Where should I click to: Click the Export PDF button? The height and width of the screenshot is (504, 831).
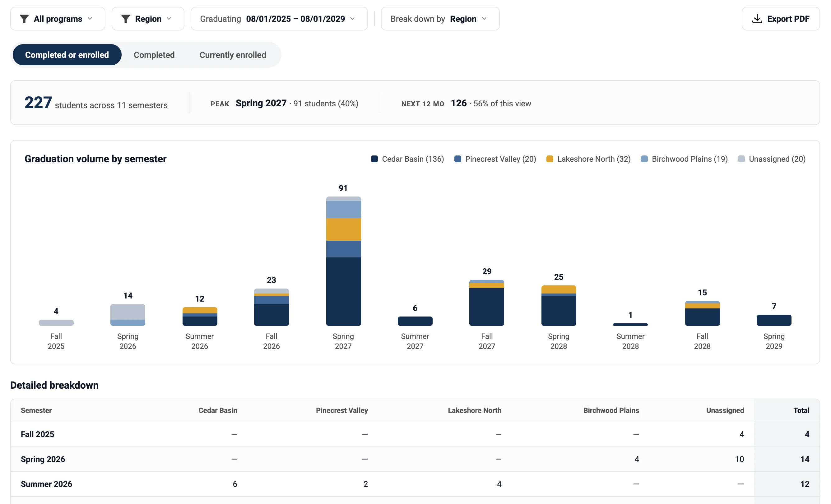[780, 19]
